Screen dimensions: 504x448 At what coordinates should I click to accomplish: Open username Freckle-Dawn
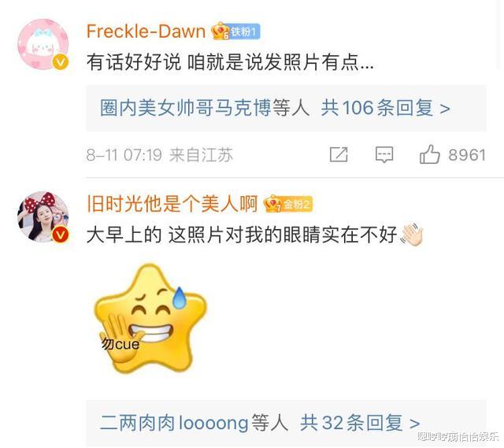(146, 31)
